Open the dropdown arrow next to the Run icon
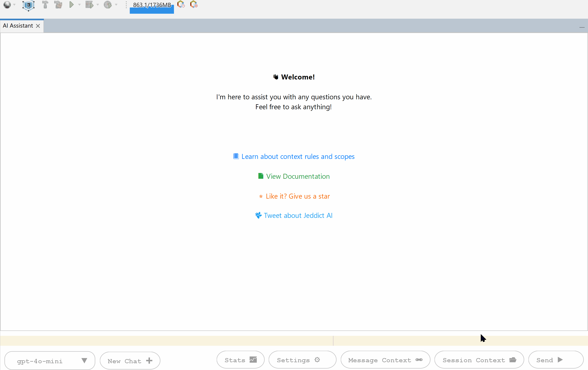 point(79,5)
